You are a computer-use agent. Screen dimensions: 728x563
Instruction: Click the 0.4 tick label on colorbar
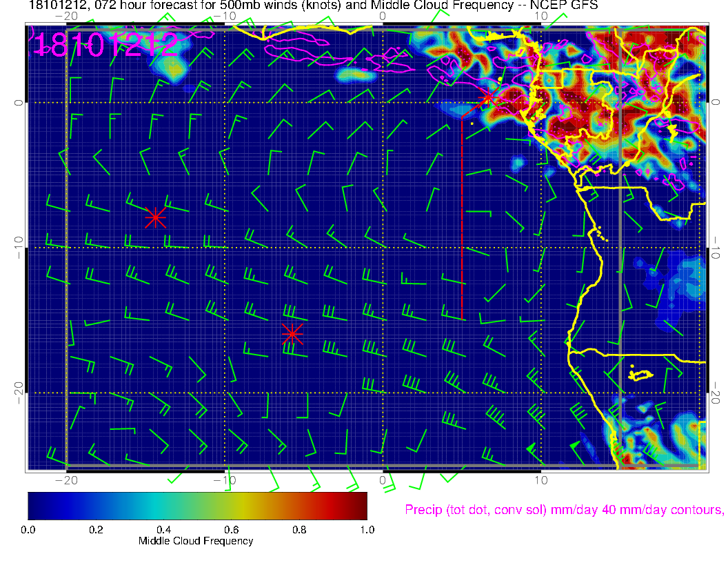pos(164,530)
